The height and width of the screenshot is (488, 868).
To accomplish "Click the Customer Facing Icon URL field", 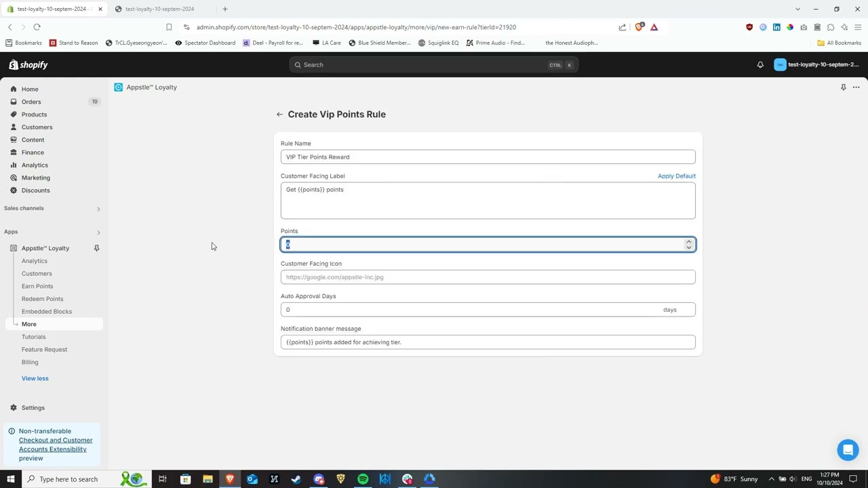I will 488,277.
